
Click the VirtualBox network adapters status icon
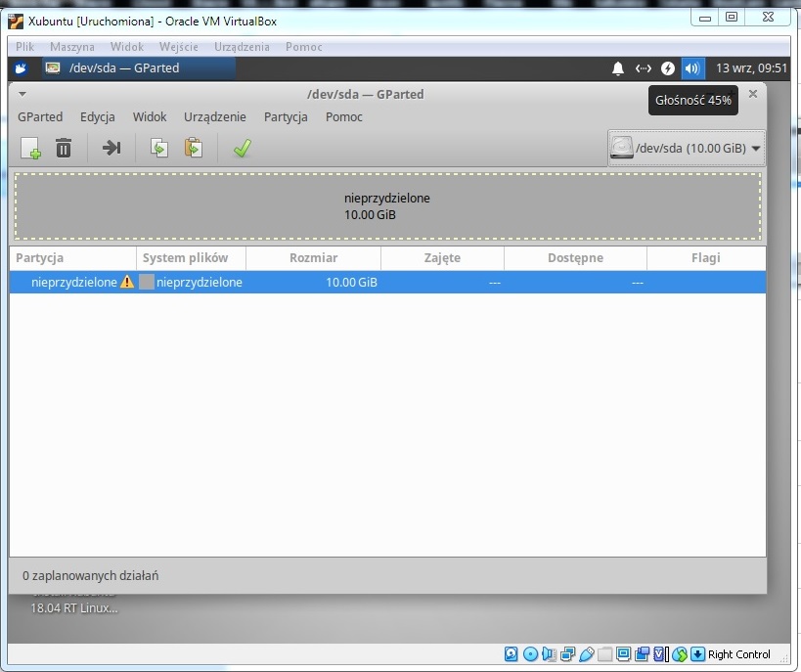tap(567, 654)
